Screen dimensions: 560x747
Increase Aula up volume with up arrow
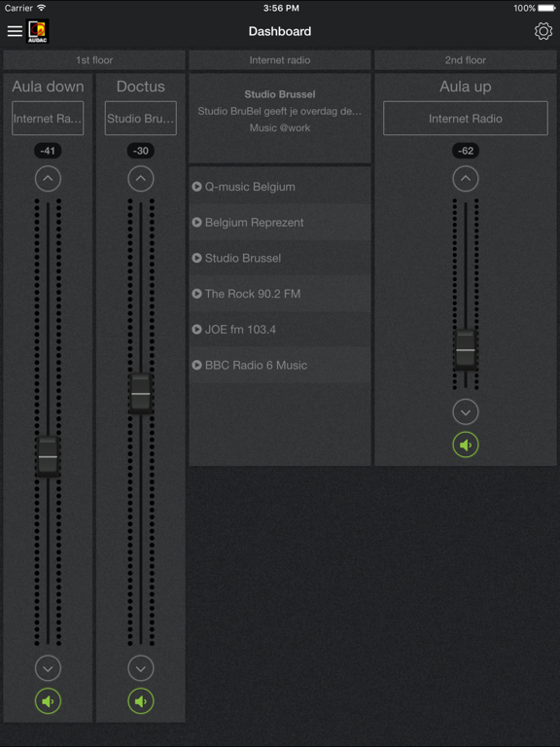466,179
